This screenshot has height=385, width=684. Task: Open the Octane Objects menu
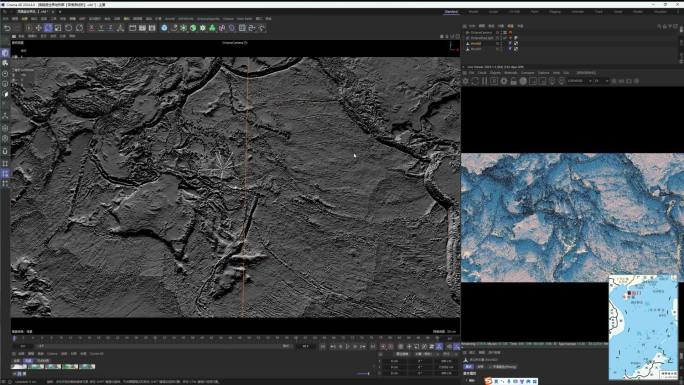tap(495, 72)
